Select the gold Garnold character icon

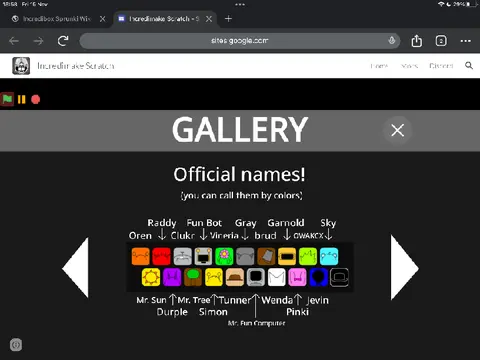point(287,256)
